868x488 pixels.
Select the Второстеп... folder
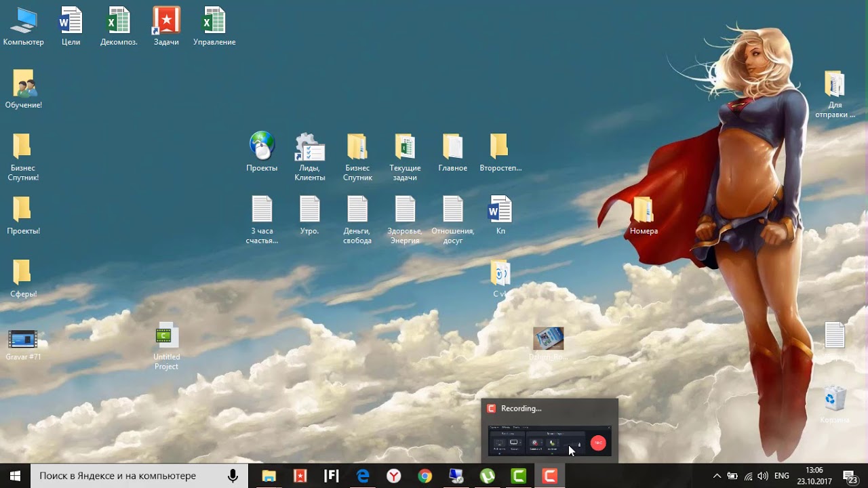pos(500,152)
